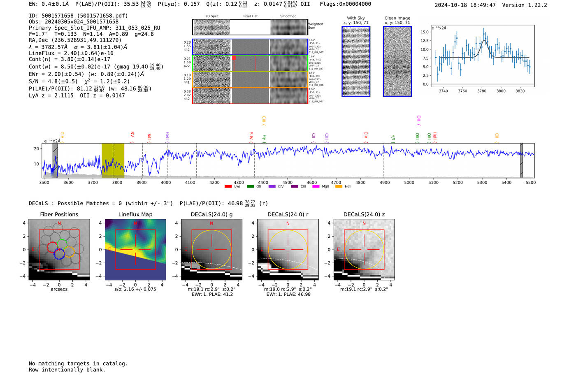Screen dimensions: 576x392
Task: Click the Smoothed column header
Action: click(x=288, y=16)
